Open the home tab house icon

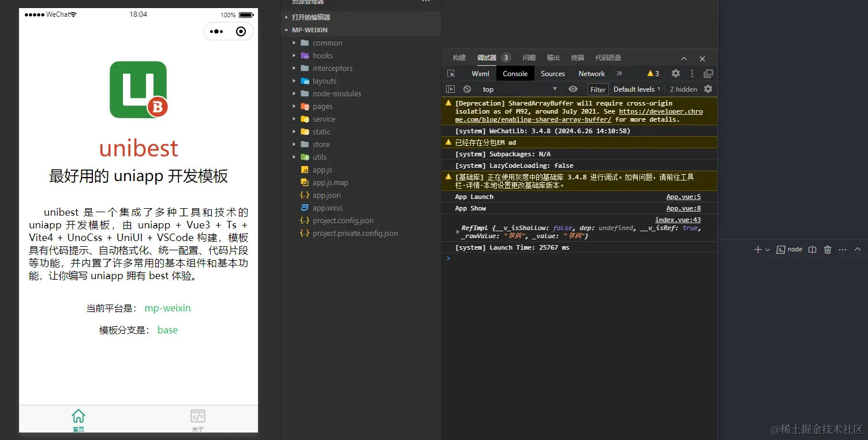(78, 416)
